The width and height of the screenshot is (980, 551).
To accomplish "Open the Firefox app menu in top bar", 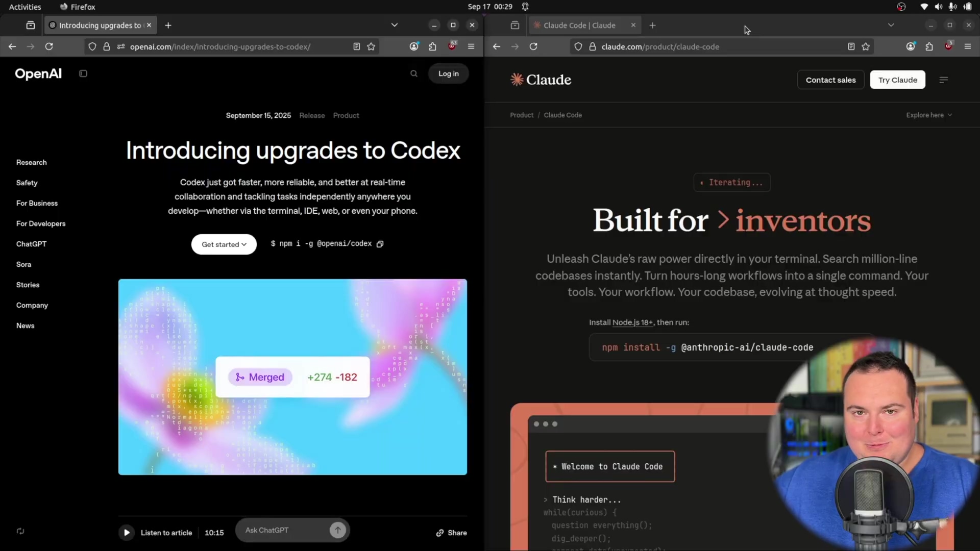I will (x=78, y=7).
